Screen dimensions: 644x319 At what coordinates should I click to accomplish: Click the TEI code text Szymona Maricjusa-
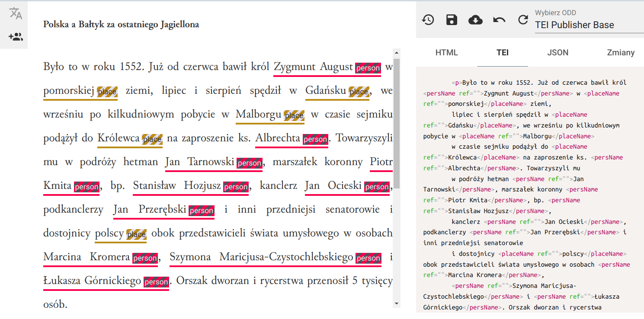[x=545, y=286]
